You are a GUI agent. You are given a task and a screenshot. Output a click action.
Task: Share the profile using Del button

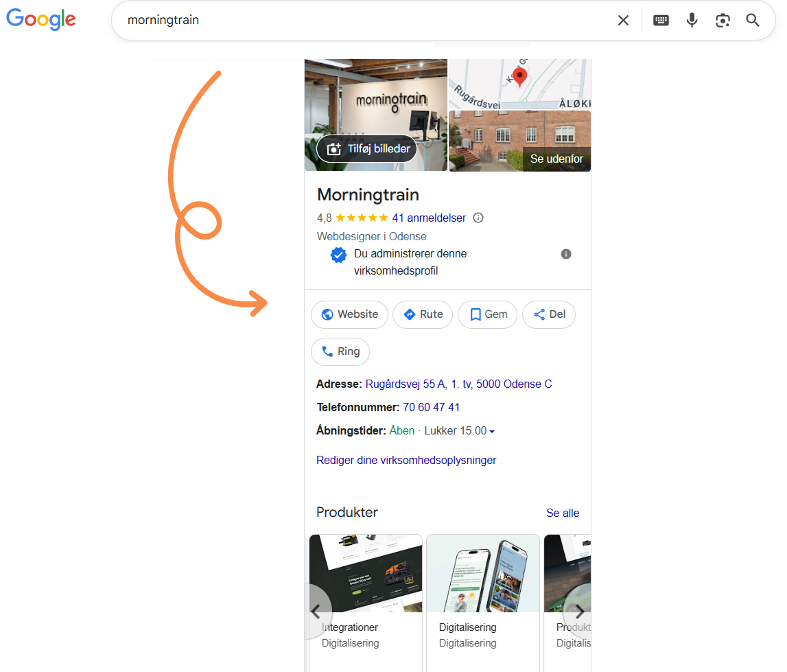[549, 314]
